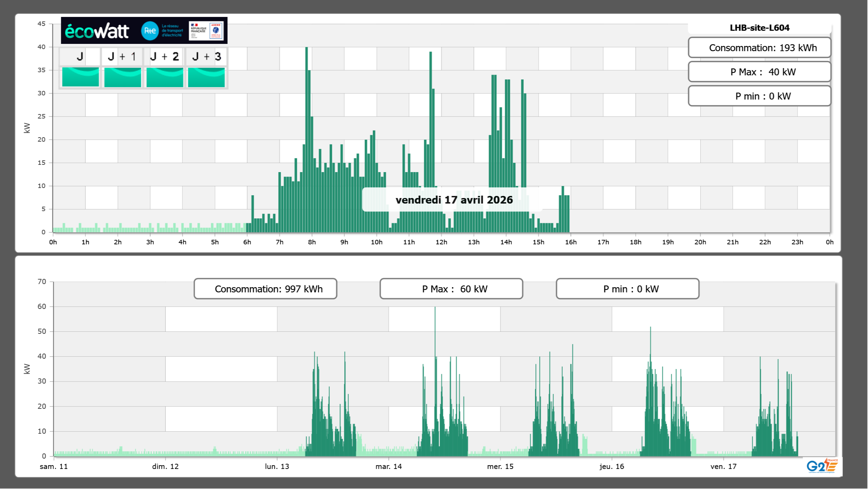Click the round blue Rte logo
The width and height of the screenshot is (868, 489).
tap(150, 31)
